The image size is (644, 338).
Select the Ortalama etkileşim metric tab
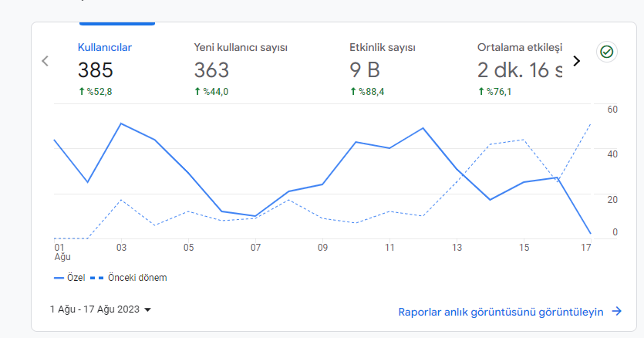pyautogui.click(x=520, y=69)
